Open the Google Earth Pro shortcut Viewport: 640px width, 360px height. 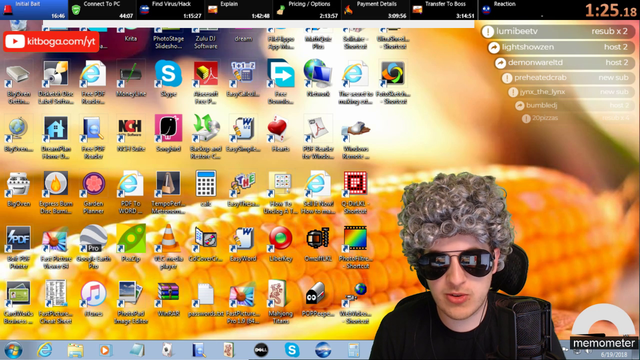pyautogui.click(x=93, y=247)
